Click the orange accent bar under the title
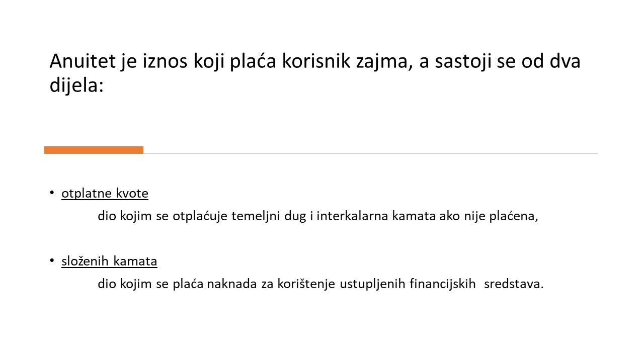The image size is (644, 362). pos(94,150)
